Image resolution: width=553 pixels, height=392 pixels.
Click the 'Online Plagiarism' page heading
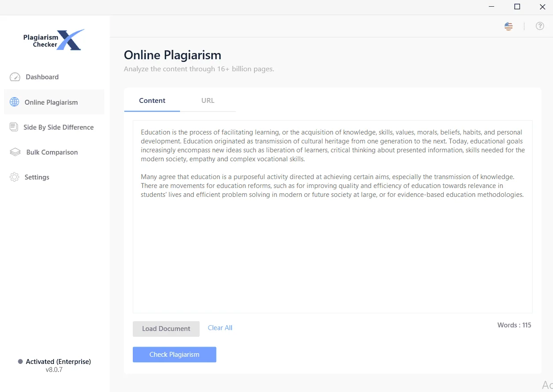click(172, 55)
